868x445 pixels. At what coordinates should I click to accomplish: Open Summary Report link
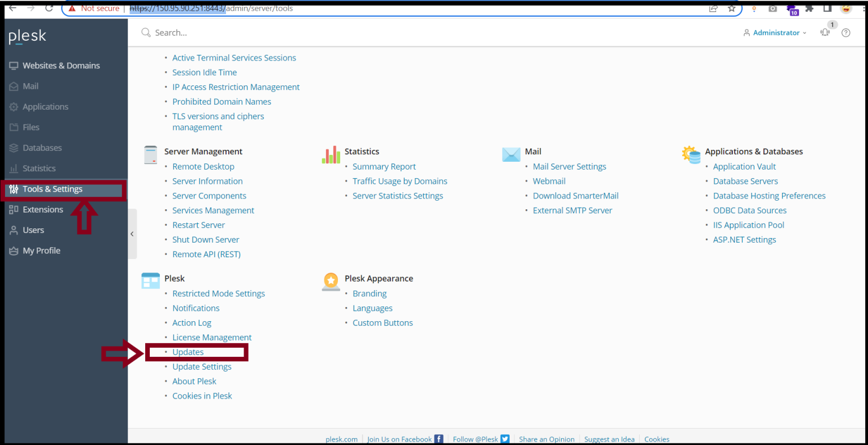point(384,167)
